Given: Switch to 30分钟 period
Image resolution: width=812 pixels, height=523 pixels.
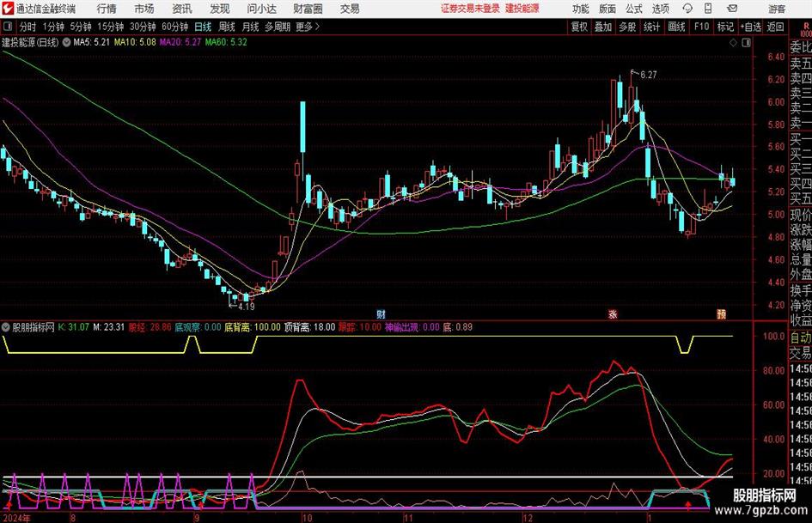Looking at the screenshot, I should tap(143, 27).
